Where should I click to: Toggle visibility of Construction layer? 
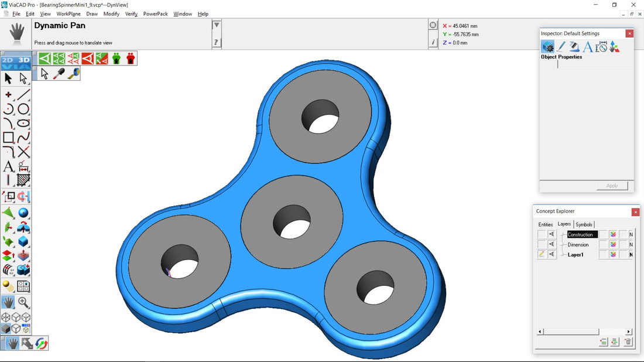[551, 234]
